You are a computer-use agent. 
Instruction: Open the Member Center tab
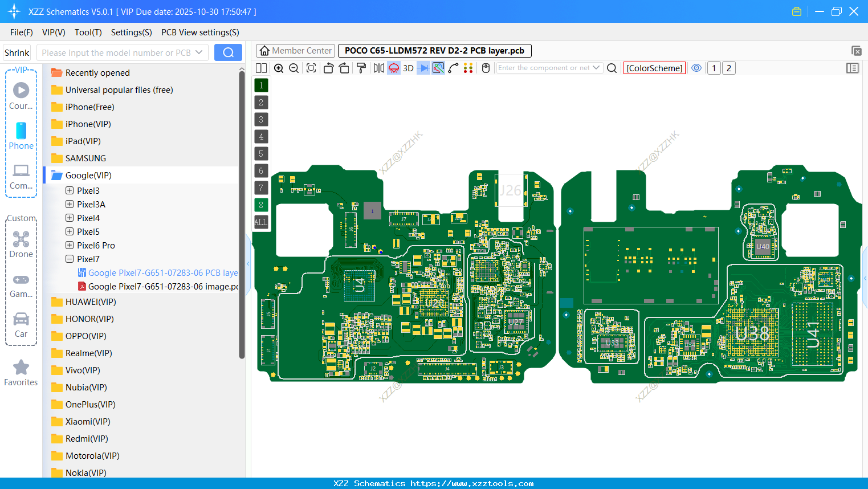[295, 51]
